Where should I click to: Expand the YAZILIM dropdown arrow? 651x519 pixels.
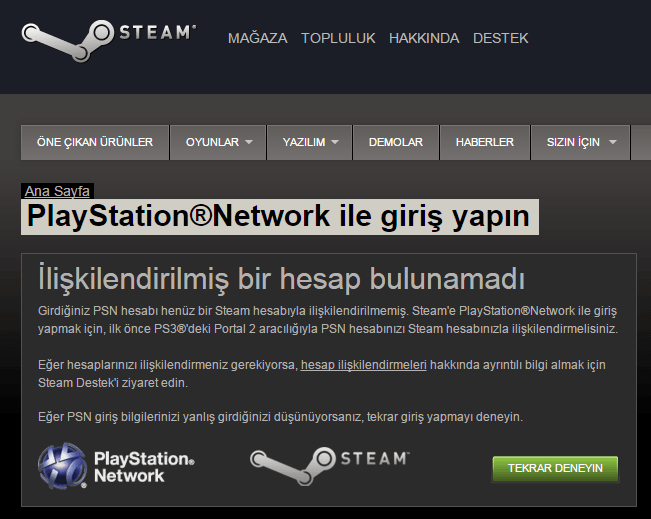335,142
